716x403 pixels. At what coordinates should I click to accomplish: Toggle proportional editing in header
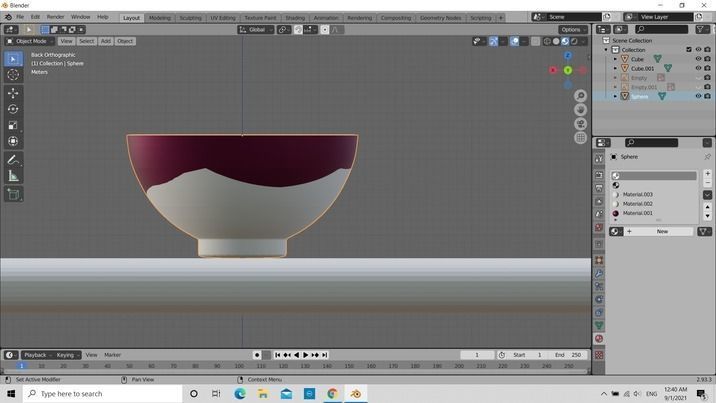(325, 30)
